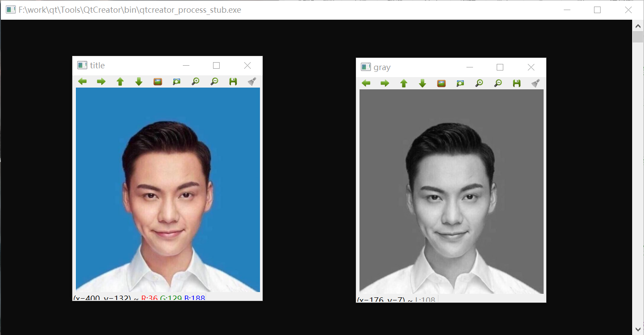Screen dimensions: 644x335
Task: Maximize the gray image window
Action: coord(500,67)
